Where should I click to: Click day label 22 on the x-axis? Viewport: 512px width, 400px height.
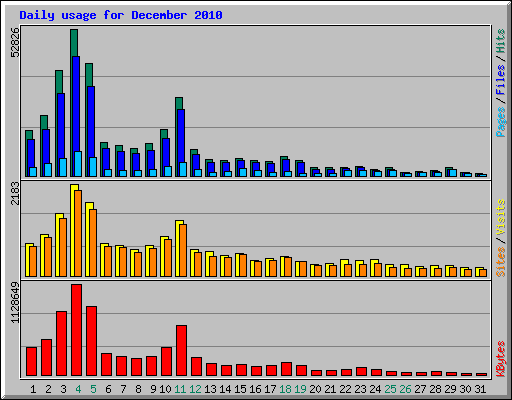[345, 389]
